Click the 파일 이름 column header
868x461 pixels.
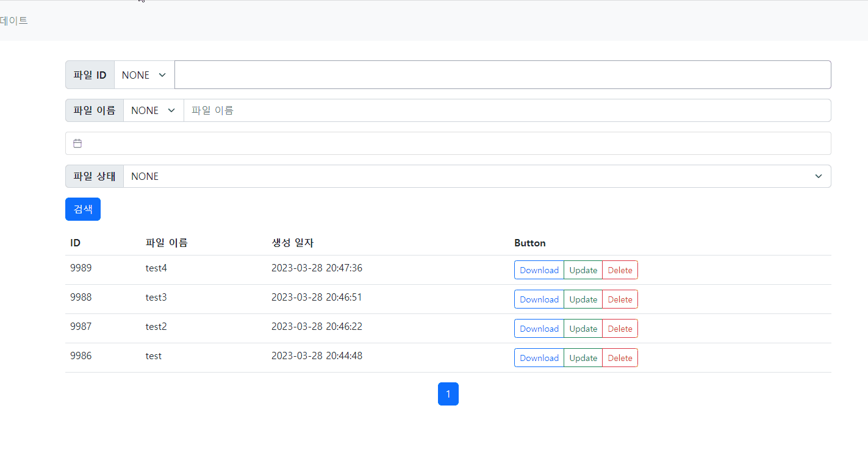167,243
